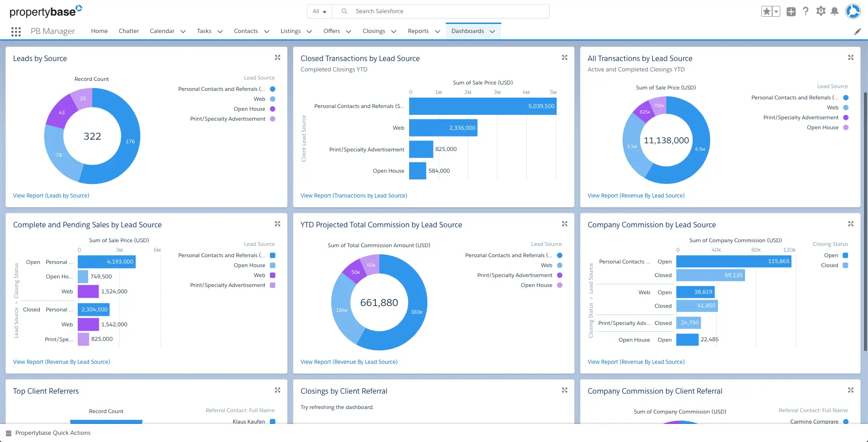Image resolution: width=868 pixels, height=442 pixels.
Task: Edit the page with the pencil icon
Action: [x=858, y=31]
